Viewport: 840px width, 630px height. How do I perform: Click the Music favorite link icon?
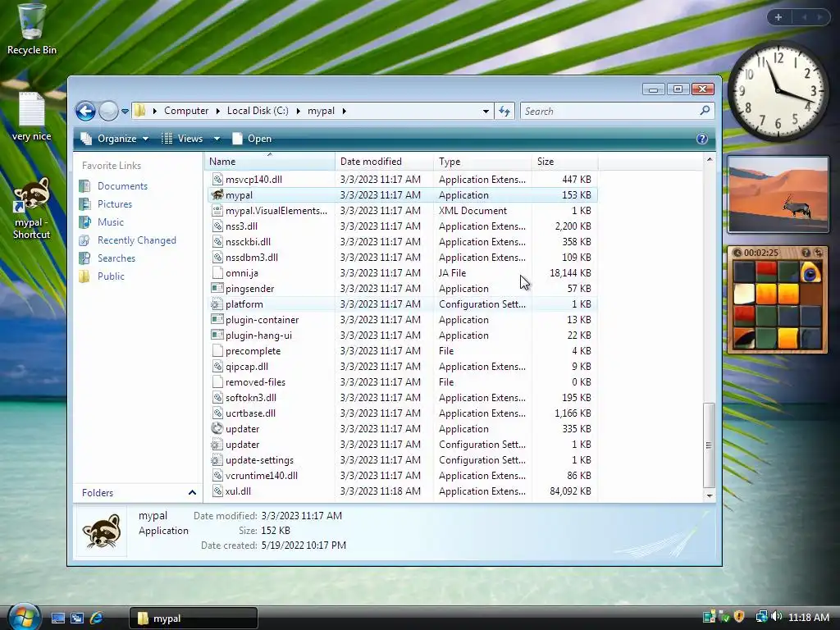(84, 221)
